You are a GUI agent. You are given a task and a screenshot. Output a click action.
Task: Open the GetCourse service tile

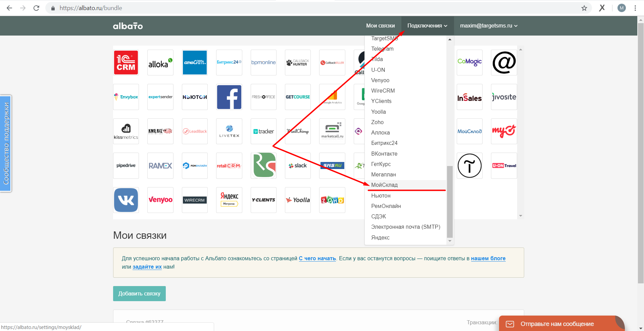coord(298,97)
